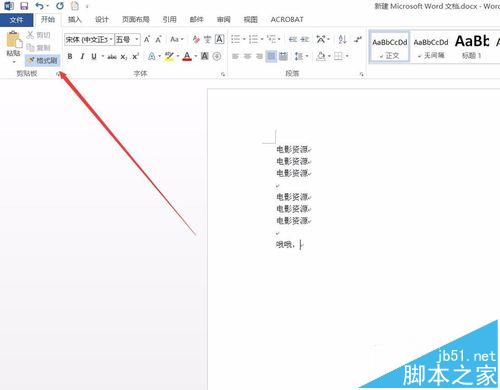Image resolution: width=500 pixels, height=390 pixels.
Task: Open new document icon in quick access toolbar
Action: 75,6
